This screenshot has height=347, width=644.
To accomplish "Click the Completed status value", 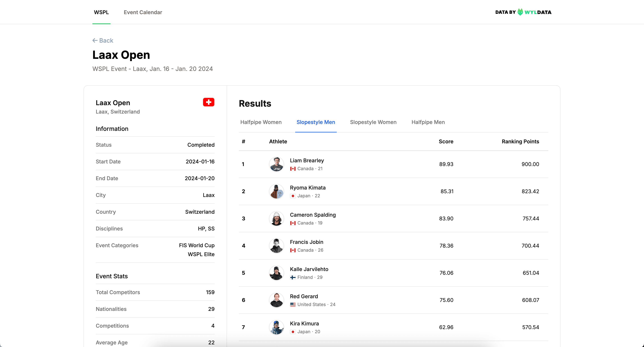I will tap(201, 145).
